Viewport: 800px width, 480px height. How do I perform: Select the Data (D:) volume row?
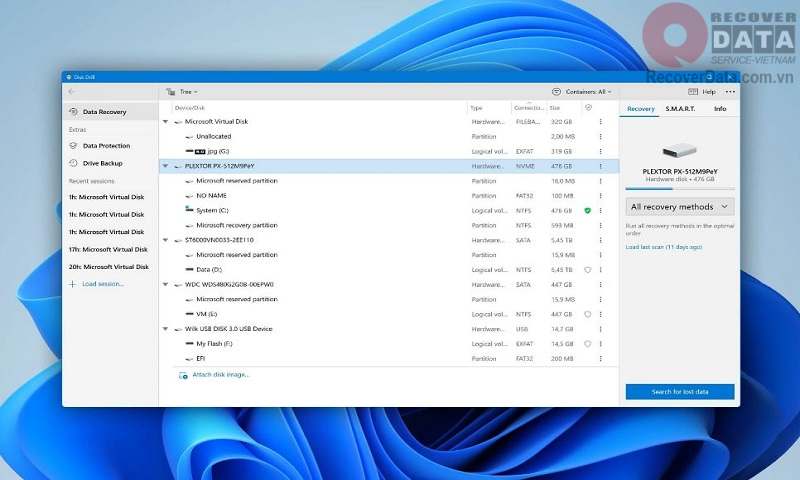coord(389,270)
